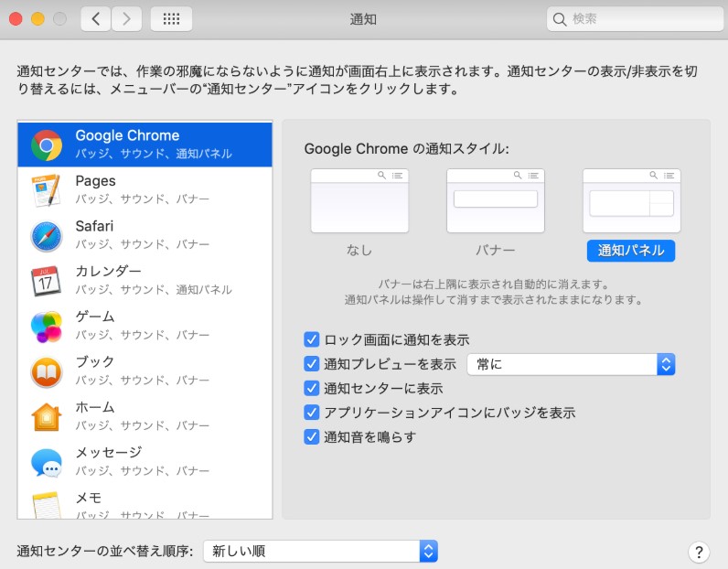
Task: Open help with the question mark button
Action: pos(699,553)
